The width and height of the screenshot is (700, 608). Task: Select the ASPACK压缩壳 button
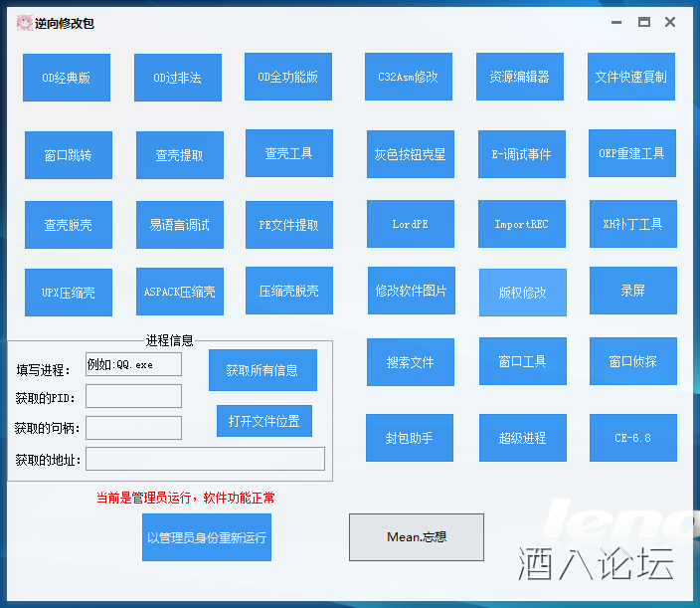point(180,292)
